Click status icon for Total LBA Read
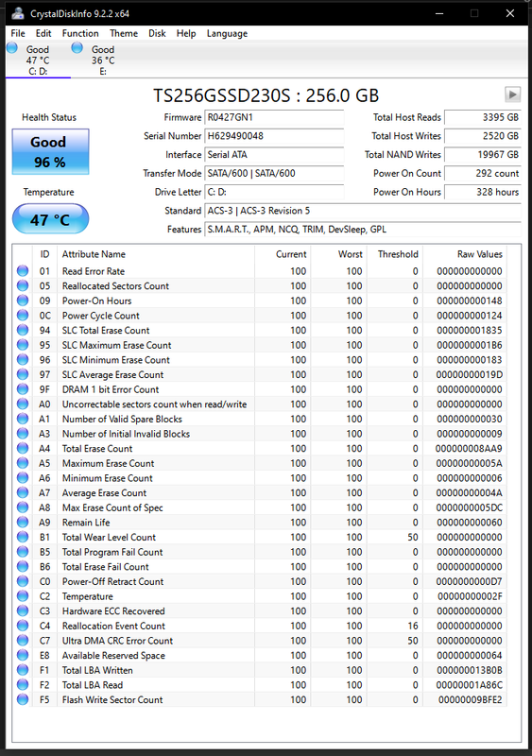The width and height of the screenshot is (532, 756). (x=23, y=685)
